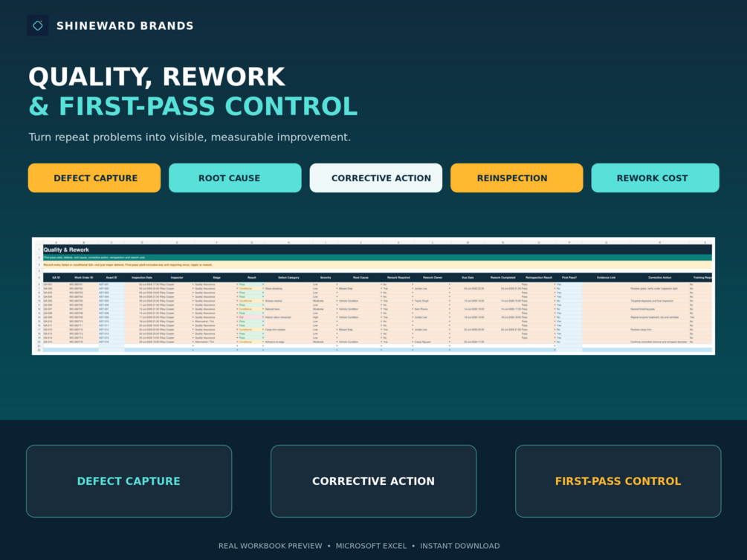Viewport: 747px width, 560px height.
Task: Click the "QA ID" column header
Action: (56, 277)
